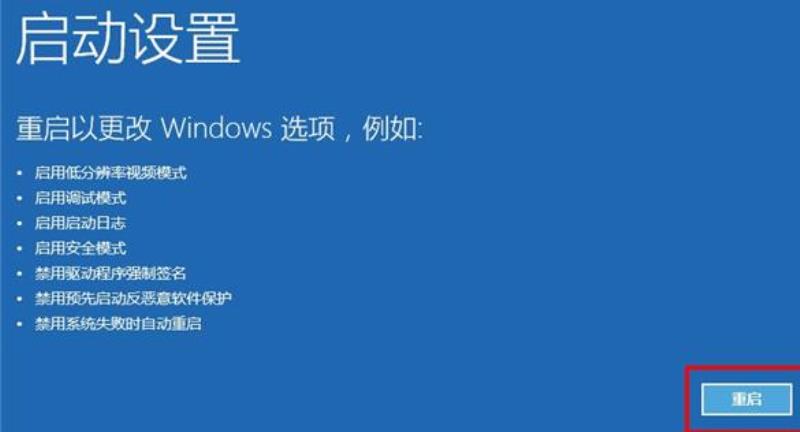Select the 禁用预先启动反恶意软件保护 list entry

[133, 298]
